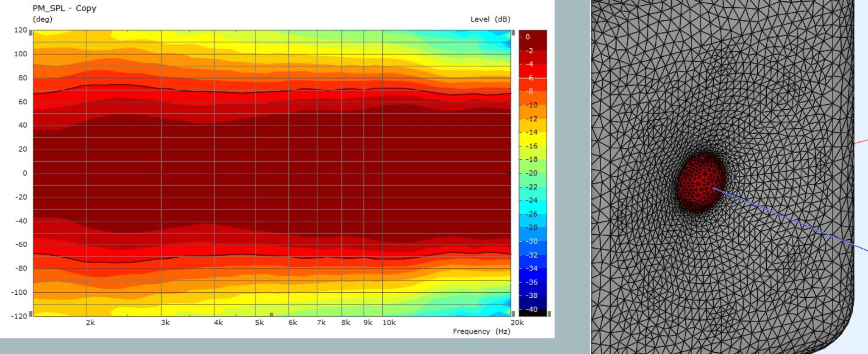
Task: Click the white -6 dB marker line in legend
Action: [533, 78]
